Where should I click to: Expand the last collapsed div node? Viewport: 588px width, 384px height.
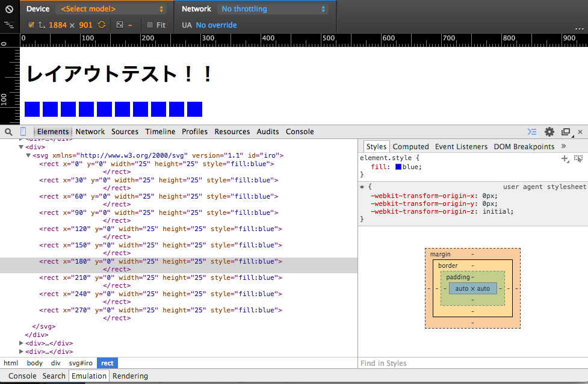(22, 351)
